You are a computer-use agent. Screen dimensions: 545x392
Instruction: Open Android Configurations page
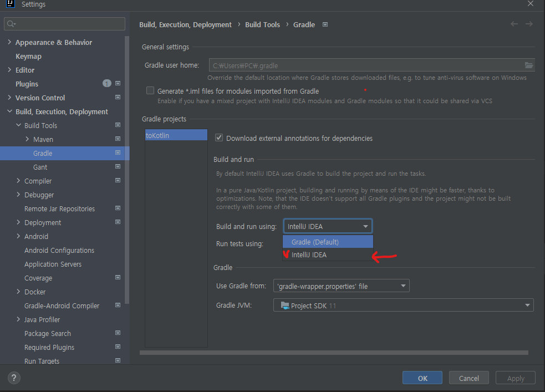click(59, 250)
